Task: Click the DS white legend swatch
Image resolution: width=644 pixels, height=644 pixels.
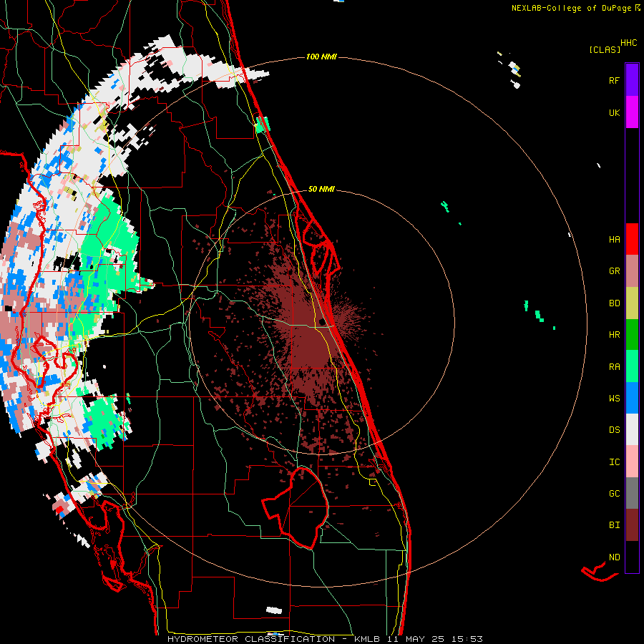Action: point(632,429)
